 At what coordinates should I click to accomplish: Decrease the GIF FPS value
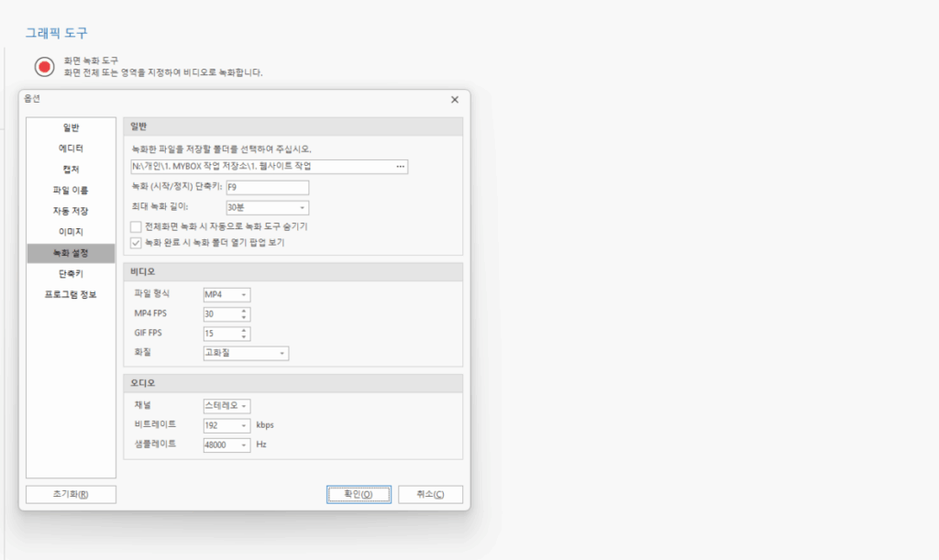point(244,336)
